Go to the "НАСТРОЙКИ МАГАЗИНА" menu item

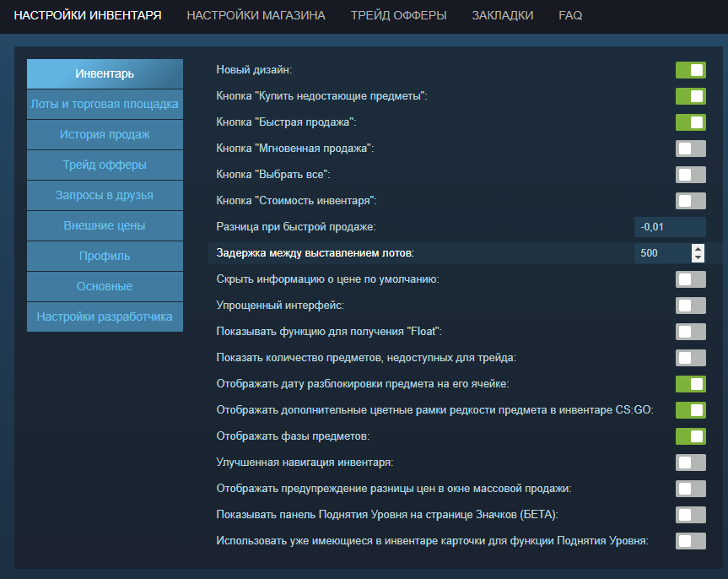256,15
